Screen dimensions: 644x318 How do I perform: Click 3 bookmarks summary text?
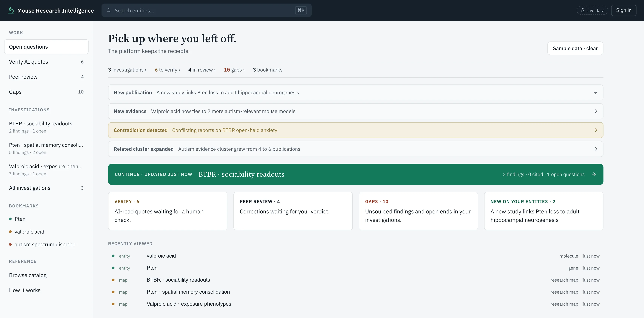268,70
